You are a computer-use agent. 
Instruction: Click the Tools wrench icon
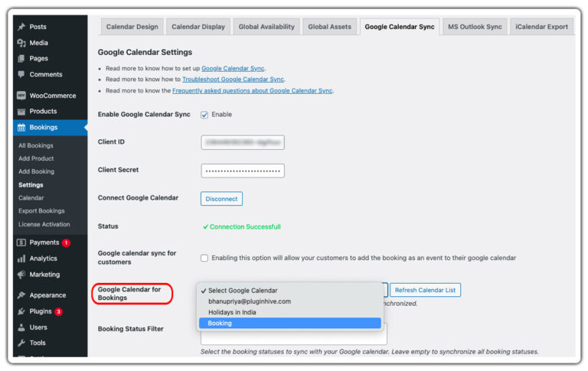click(x=21, y=343)
